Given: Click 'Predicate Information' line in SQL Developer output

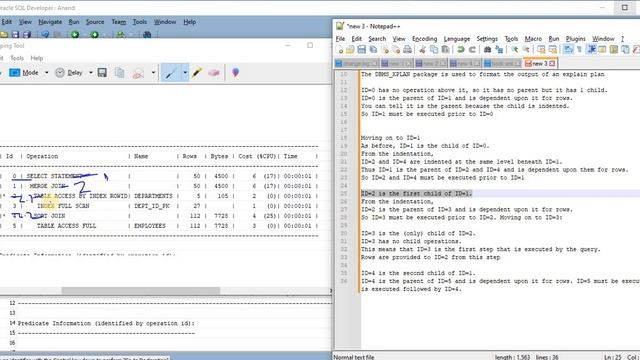Looking at the screenshot, I should pos(106,323).
